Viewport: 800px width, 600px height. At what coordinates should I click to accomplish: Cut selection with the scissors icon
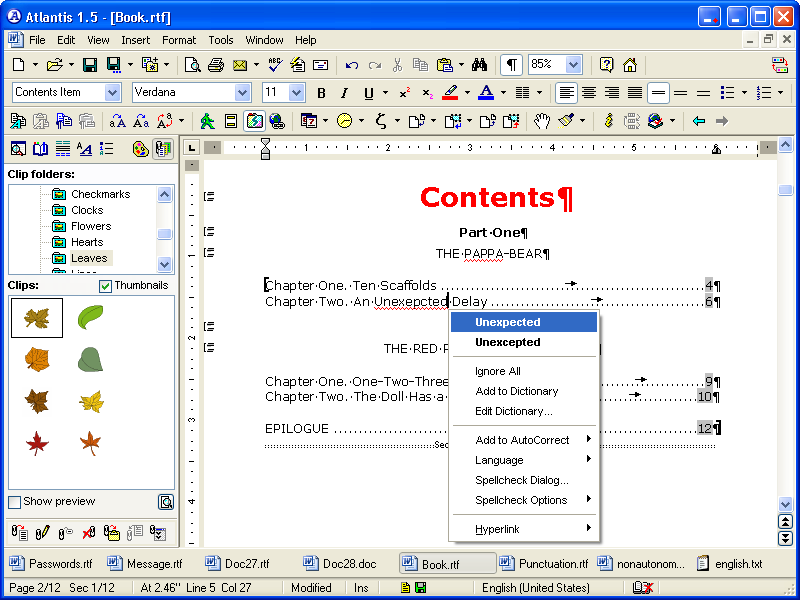[x=397, y=65]
